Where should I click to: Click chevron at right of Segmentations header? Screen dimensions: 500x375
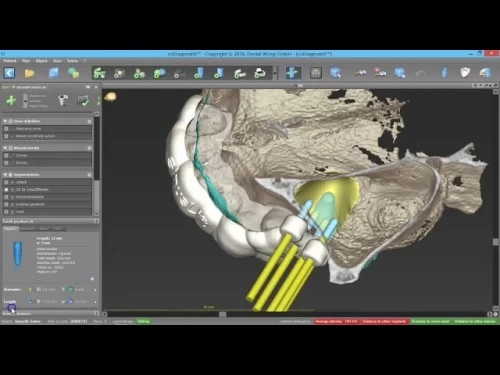click(89, 174)
